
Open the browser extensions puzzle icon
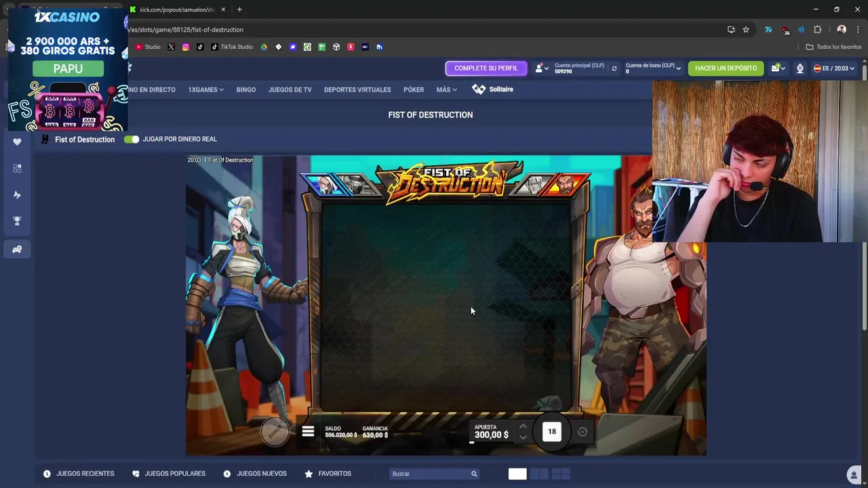click(x=817, y=30)
